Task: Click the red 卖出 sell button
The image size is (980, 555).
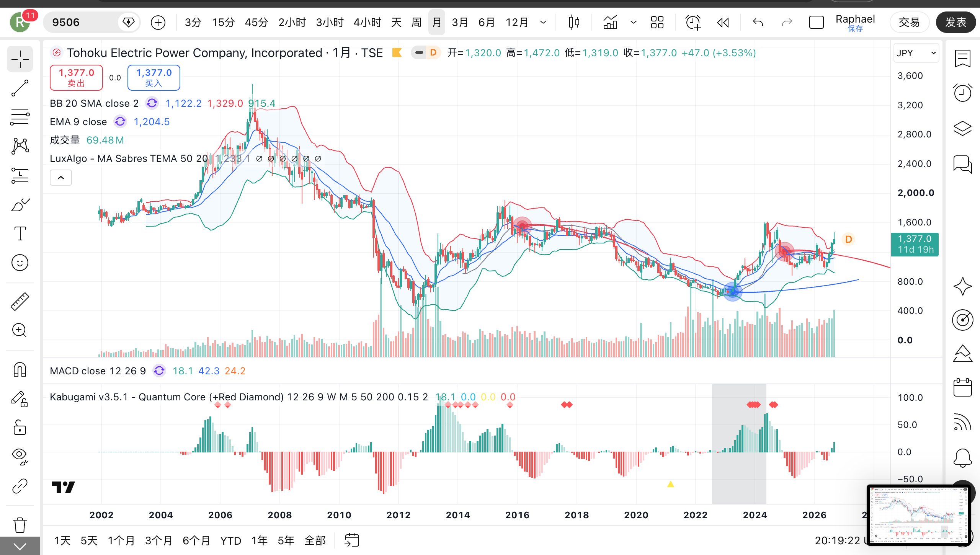Action: (76, 78)
